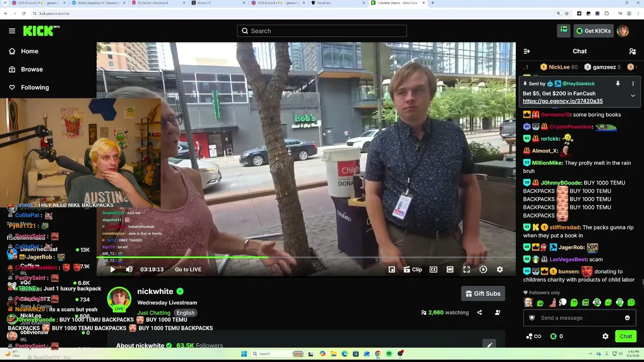
Task: Open the hamburger sidebar menu
Action: tap(12, 31)
